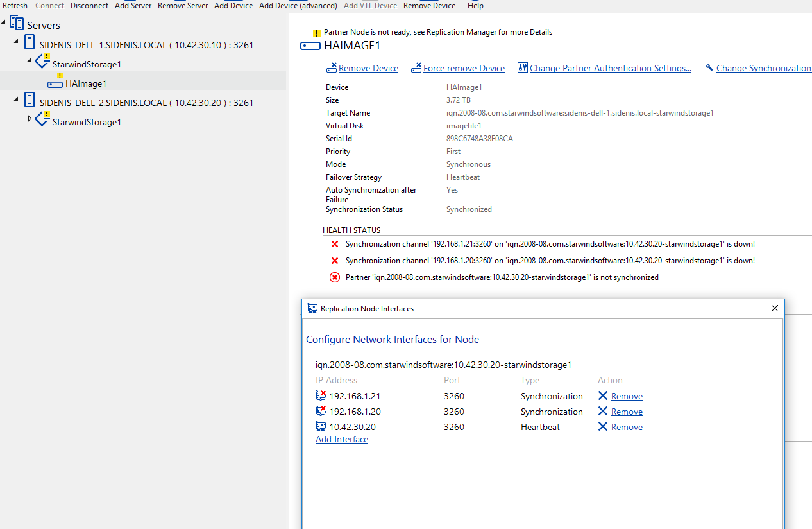Click red X for 192.168.1.21 channel down message

335,244
